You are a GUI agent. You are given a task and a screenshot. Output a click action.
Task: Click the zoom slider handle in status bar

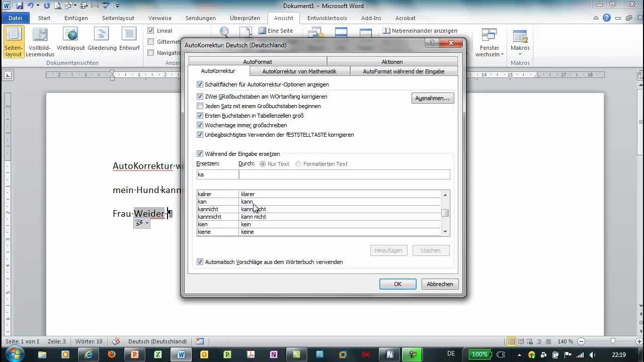tap(612, 341)
